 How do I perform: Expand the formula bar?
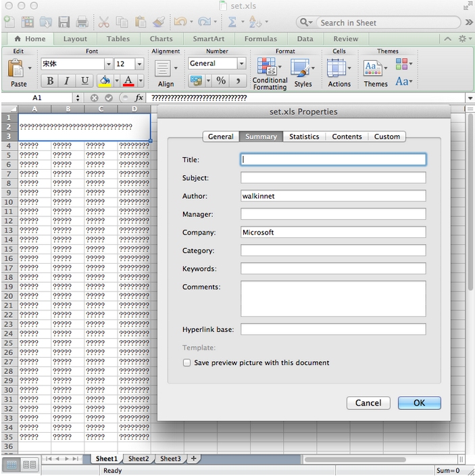(470, 98)
